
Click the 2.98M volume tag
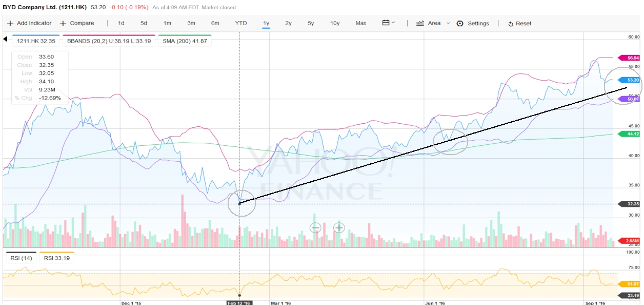(x=629, y=241)
